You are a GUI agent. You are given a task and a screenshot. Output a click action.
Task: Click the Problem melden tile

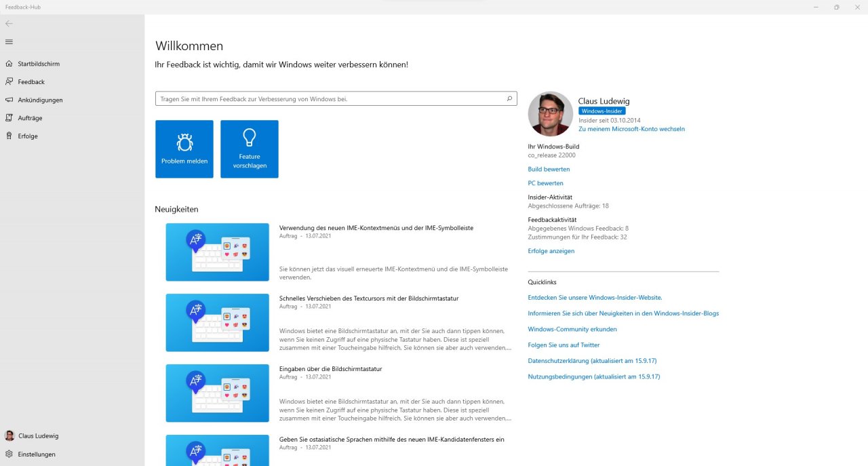(184, 149)
